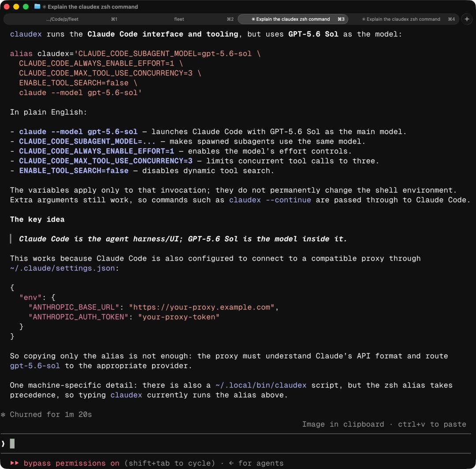Open a new tab with the plus button
The width and height of the screenshot is (476, 469).
[x=467, y=19]
